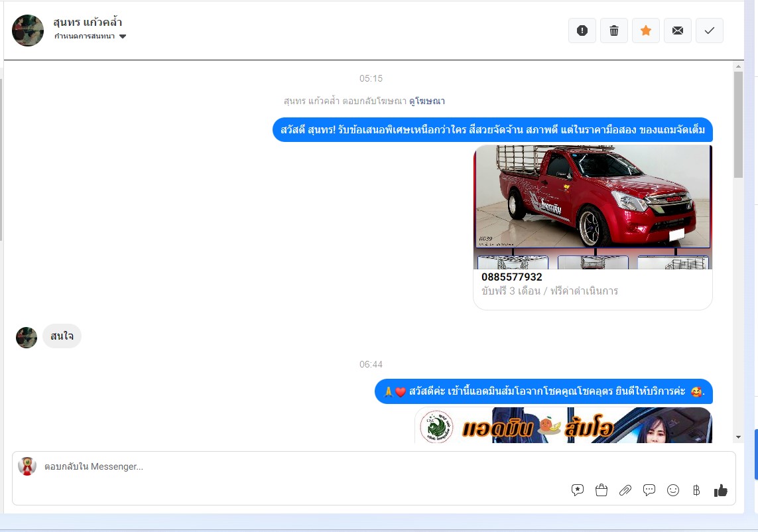Send a thumbs-up like
Image resolution: width=758 pixels, height=532 pixels.
pos(721,490)
